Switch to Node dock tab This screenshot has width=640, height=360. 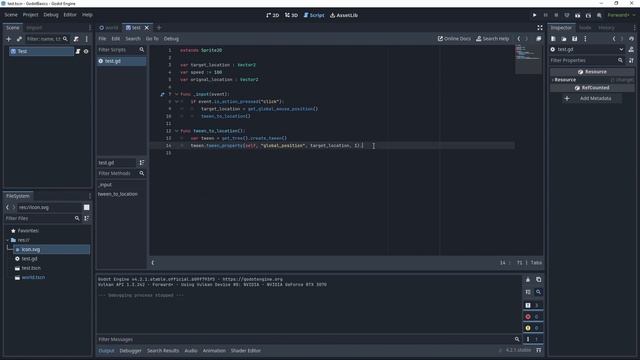point(585,28)
